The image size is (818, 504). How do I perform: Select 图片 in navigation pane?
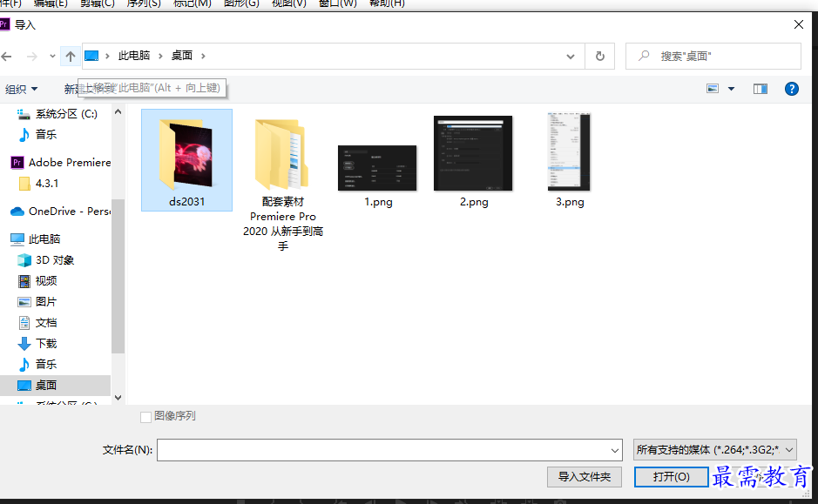click(x=37, y=302)
